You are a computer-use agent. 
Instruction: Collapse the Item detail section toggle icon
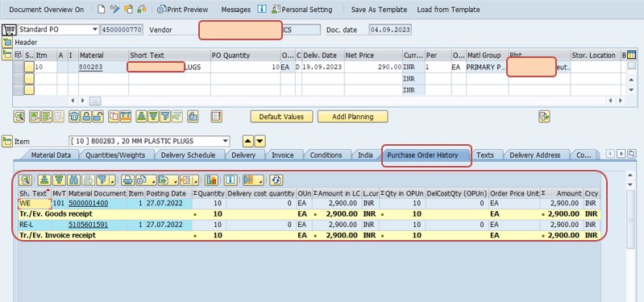[7, 142]
